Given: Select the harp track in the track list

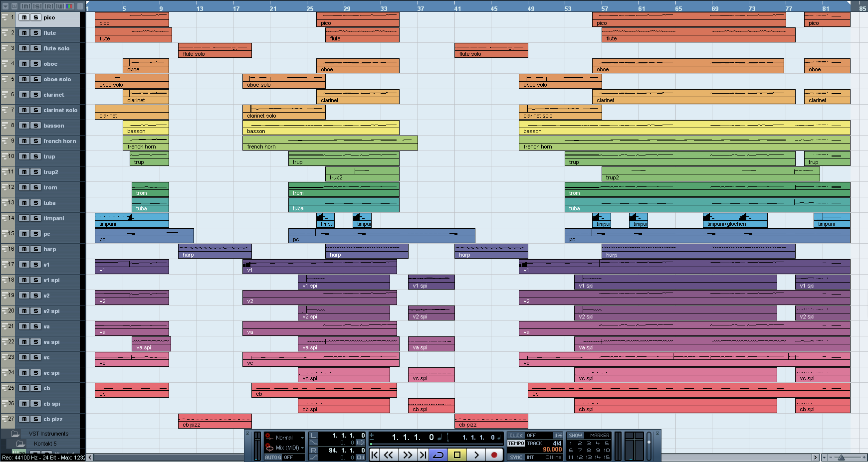Looking at the screenshot, I should coord(49,249).
